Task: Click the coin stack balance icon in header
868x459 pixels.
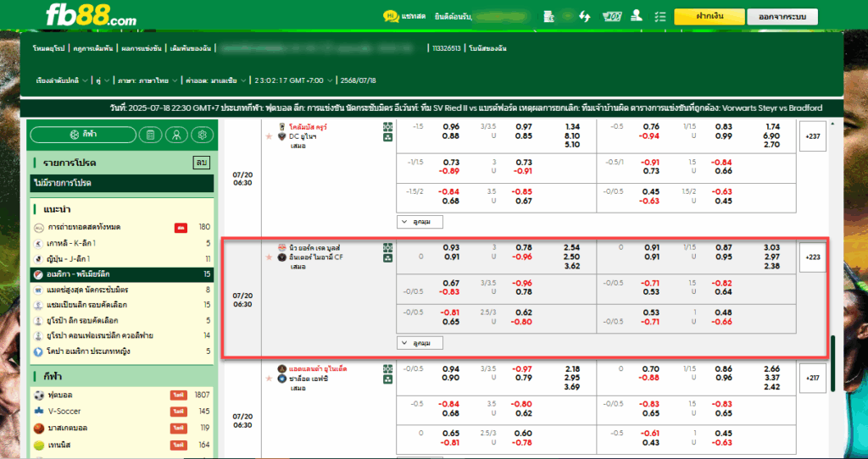Action: [x=548, y=17]
